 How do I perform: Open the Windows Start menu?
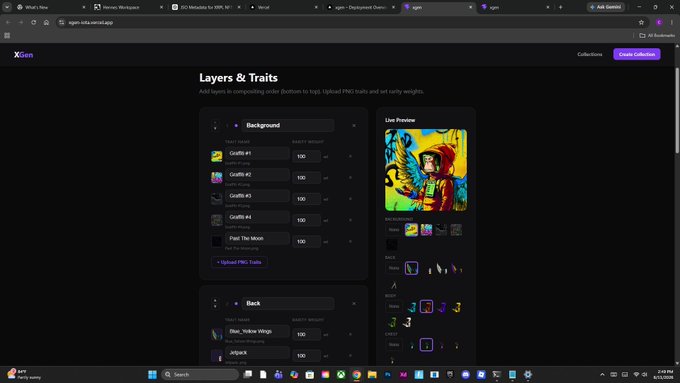click(152, 374)
